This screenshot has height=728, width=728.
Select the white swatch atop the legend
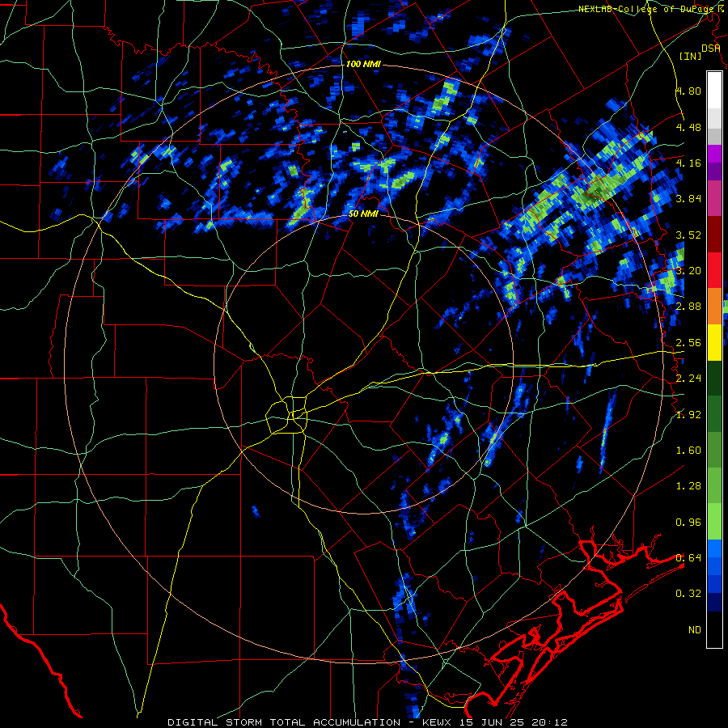[x=714, y=90]
